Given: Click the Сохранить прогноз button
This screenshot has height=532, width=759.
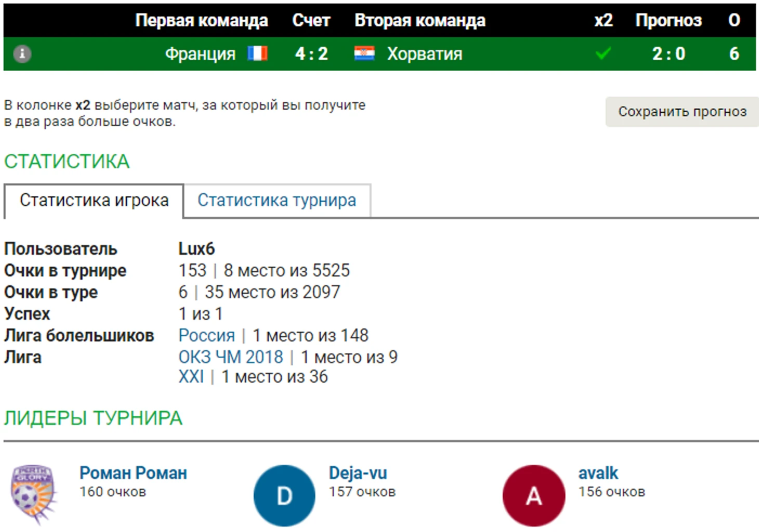Looking at the screenshot, I should (682, 111).
